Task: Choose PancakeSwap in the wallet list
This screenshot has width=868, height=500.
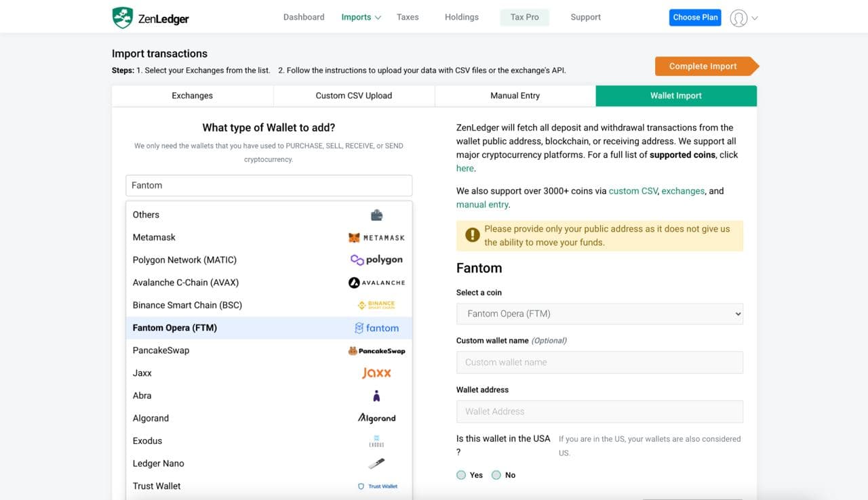Action: [x=269, y=351]
